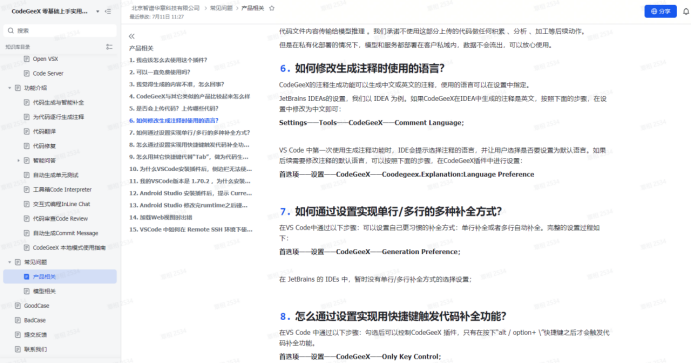691x364 pixels.
Task: Jump to outline item 7 补全方式
Action: 189,132
